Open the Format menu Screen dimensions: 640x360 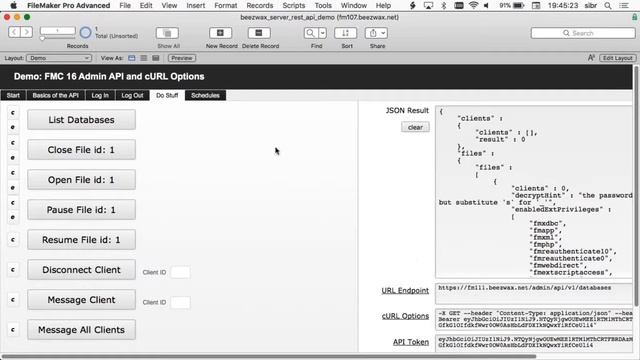click(x=225, y=5)
